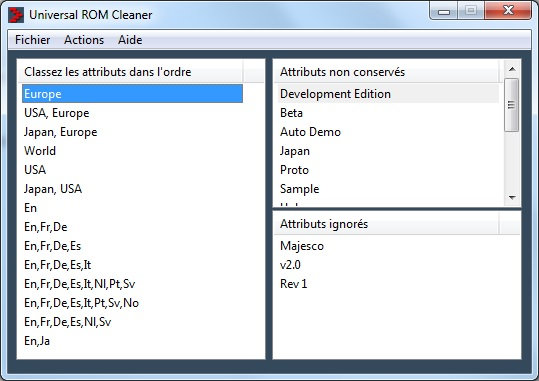Select the Auto Demo attribute
This screenshot has height=381, width=539.
388,132
